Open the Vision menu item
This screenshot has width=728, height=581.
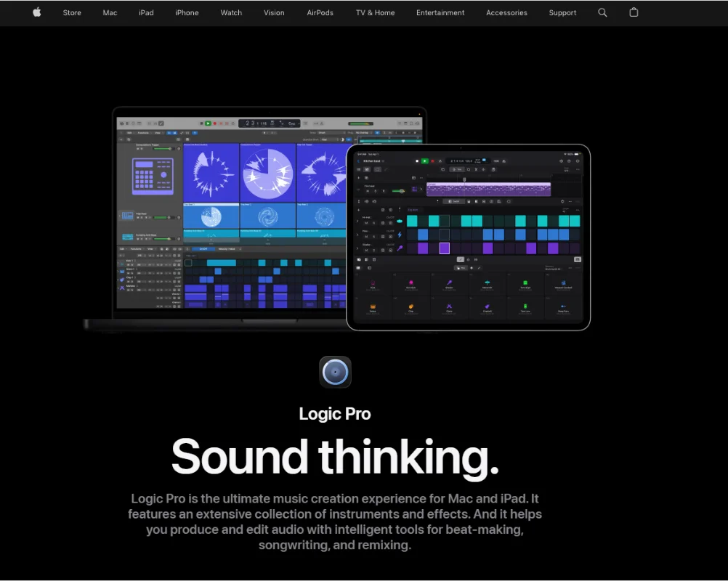[274, 13]
